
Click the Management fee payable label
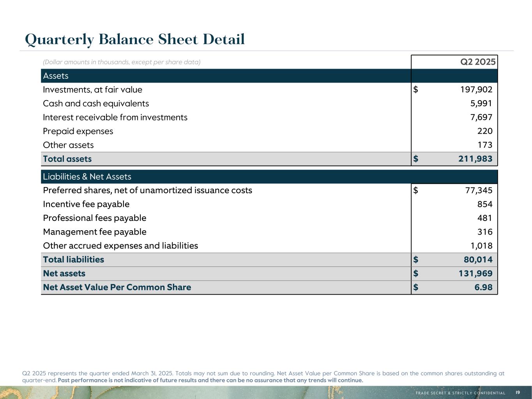click(95, 232)
